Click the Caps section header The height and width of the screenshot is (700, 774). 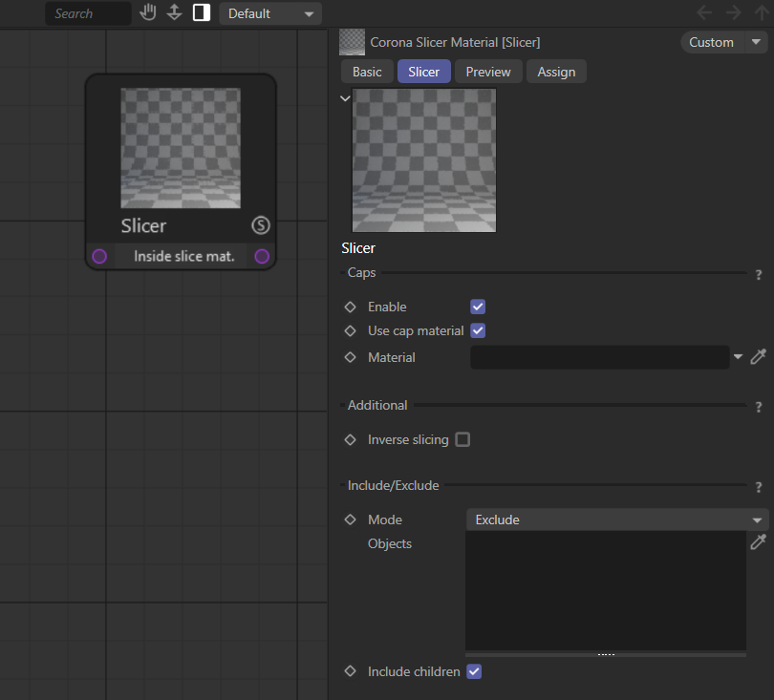(x=361, y=272)
